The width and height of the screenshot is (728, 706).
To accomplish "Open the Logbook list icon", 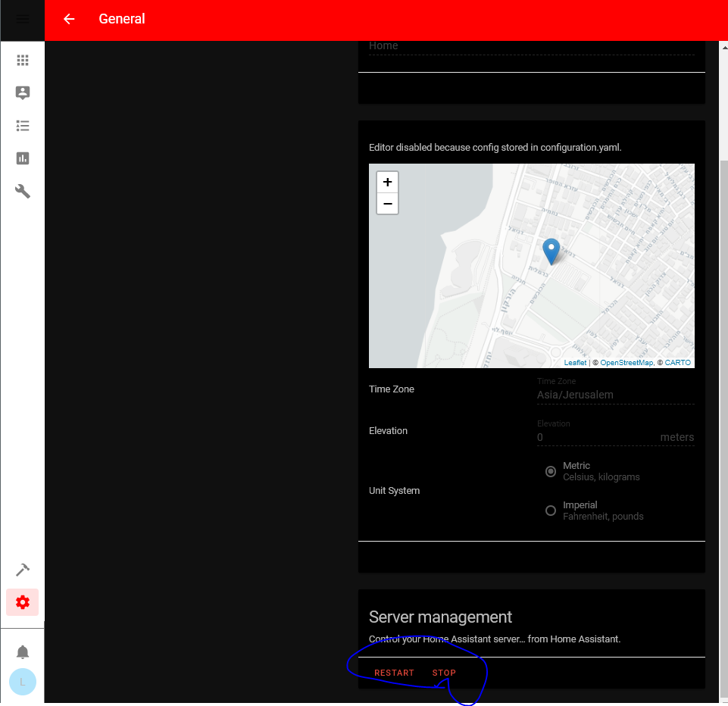I will pyautogui.click(x=22, y=125).
